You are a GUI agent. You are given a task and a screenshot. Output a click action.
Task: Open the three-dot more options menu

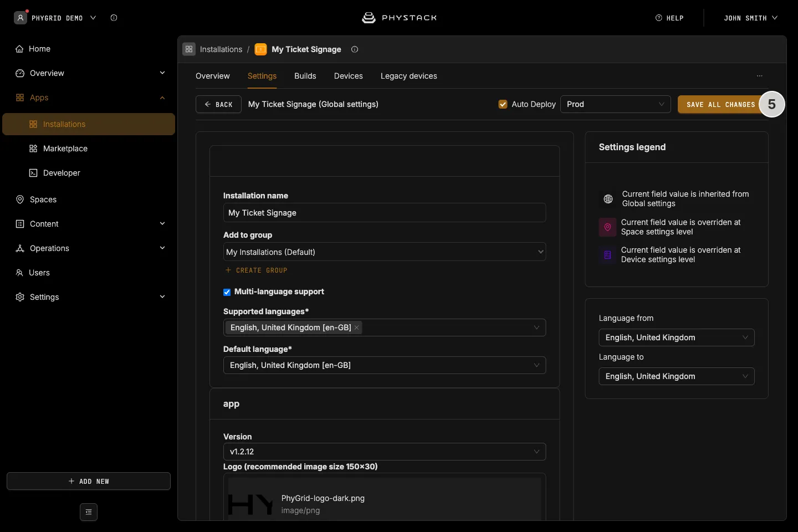760,76
